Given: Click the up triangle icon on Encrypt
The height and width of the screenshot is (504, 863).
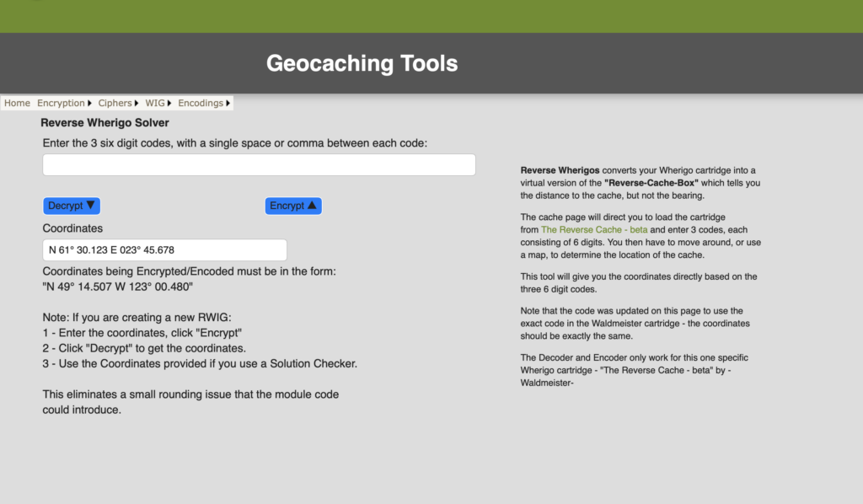Looking at the screenshot, I should click(x=312, y=205).
